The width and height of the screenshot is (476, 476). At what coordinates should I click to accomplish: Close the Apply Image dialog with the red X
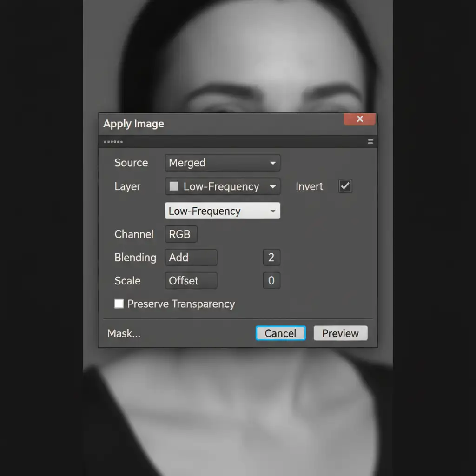359,119
